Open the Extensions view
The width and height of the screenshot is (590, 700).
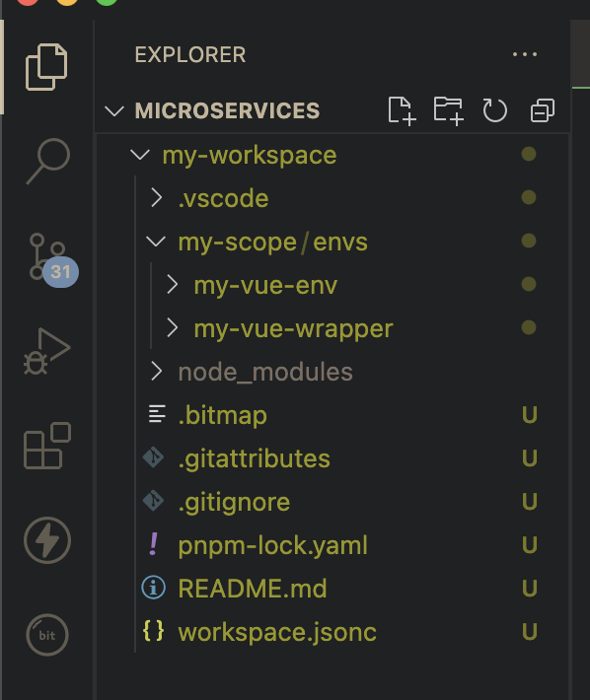tap(47, 445)
